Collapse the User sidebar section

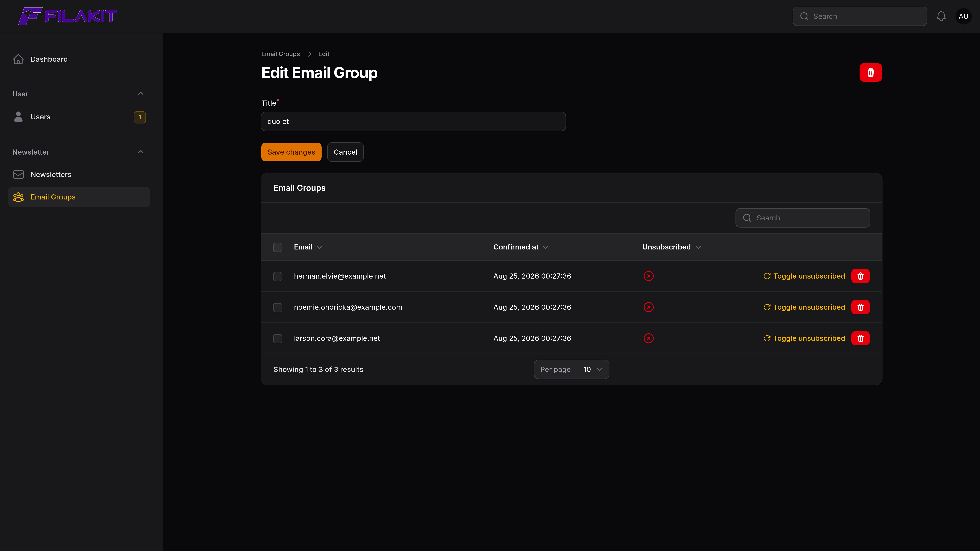point(141,94)
